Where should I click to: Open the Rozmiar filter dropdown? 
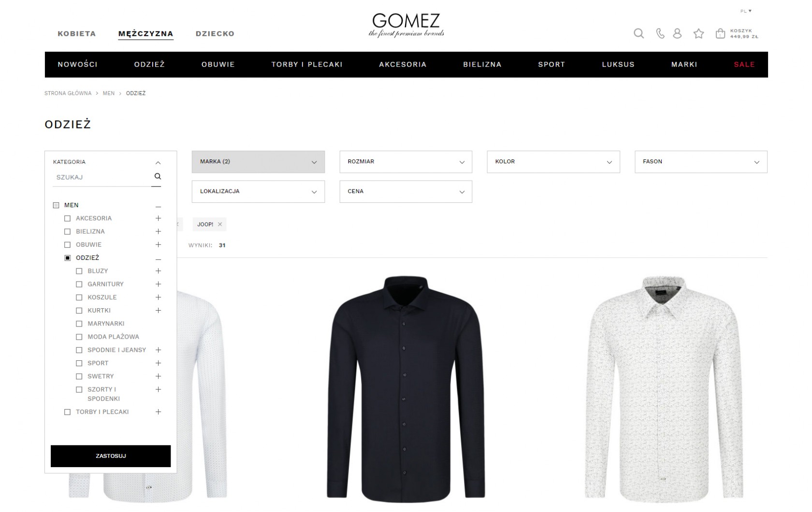[x=406, y=162]
